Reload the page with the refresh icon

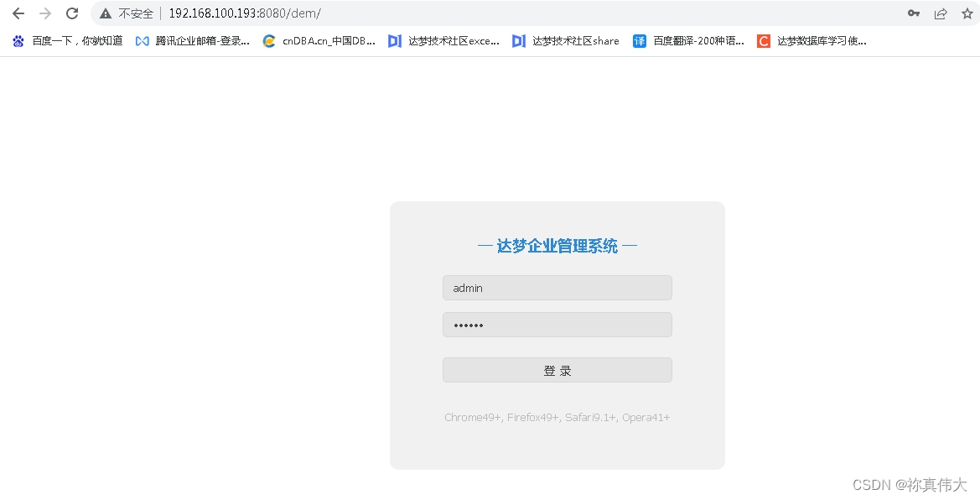72,13
